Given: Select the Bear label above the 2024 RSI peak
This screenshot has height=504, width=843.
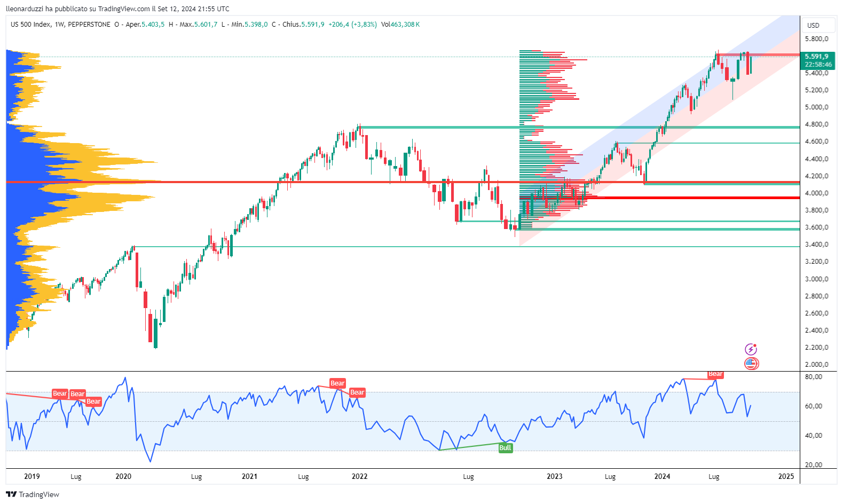Looking at the screenshot, I should (715, 374).
